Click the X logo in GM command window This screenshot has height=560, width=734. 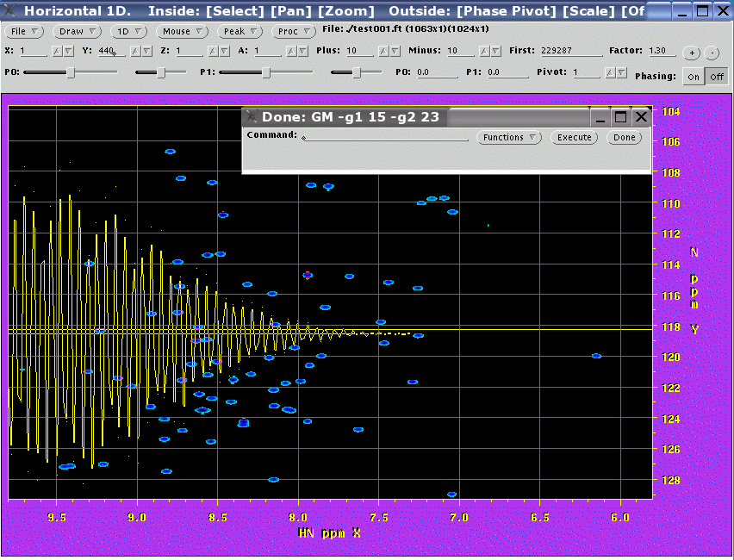coord(252,116)
